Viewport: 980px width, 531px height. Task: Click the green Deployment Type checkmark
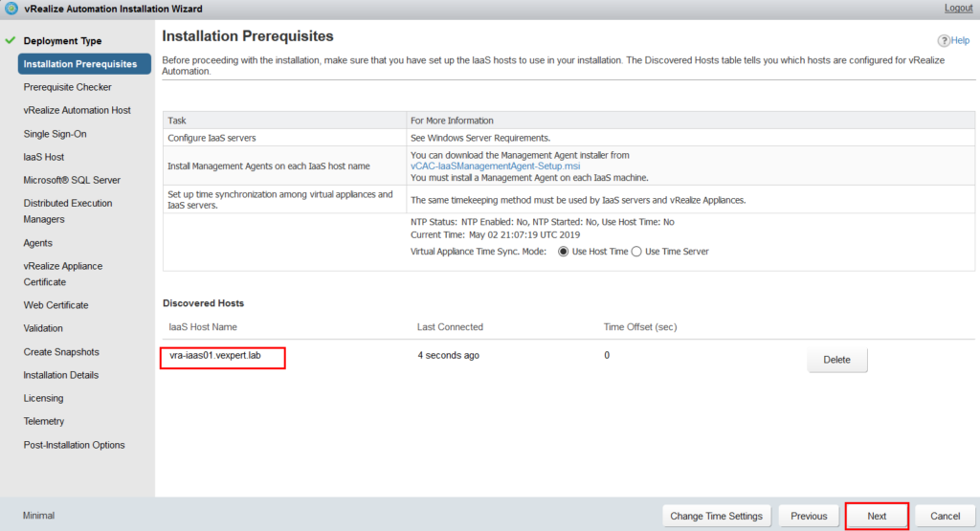[10, 40]
